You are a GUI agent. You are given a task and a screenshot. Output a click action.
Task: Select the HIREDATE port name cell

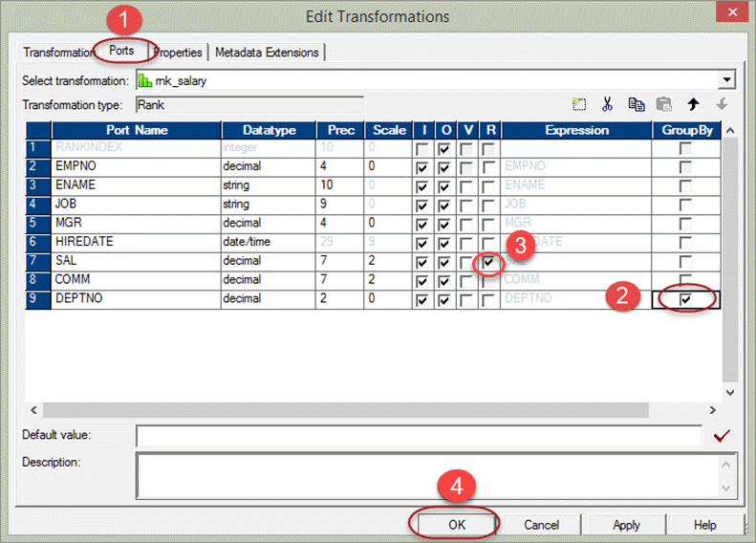pyautogui.click(x=136, y=242)
